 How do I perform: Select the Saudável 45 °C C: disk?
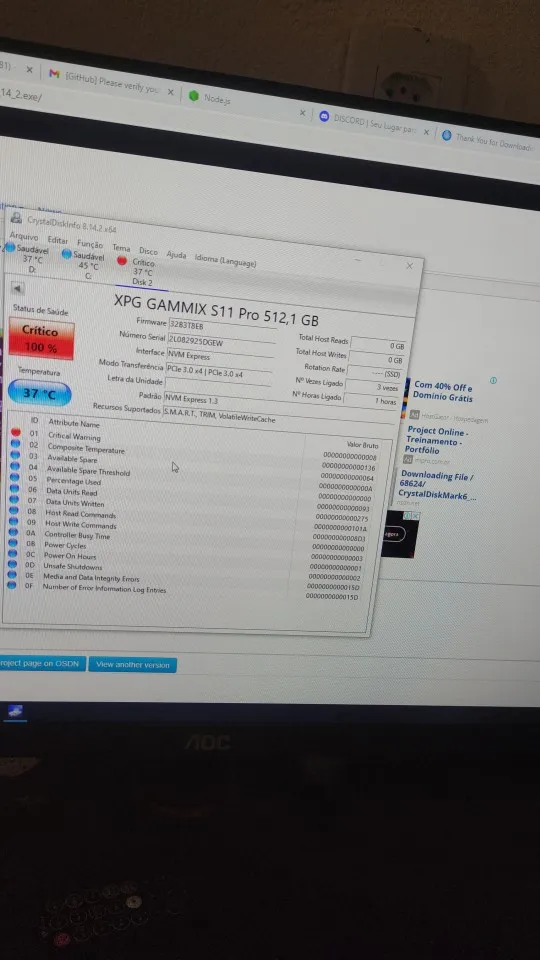pyautogui.click(x=83, y=265)
